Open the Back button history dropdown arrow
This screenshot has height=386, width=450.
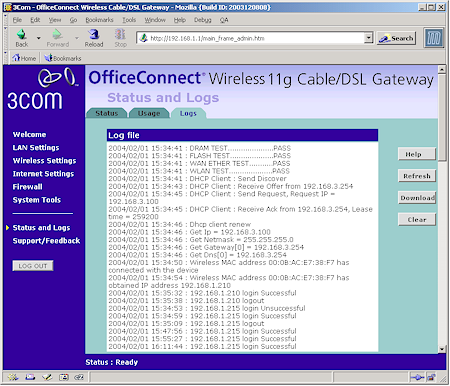(x=39, y=38)
